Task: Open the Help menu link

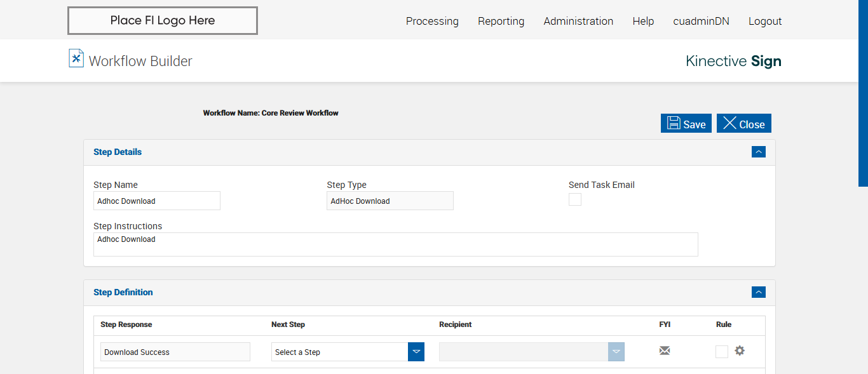Action: click(x=643, y=21)
